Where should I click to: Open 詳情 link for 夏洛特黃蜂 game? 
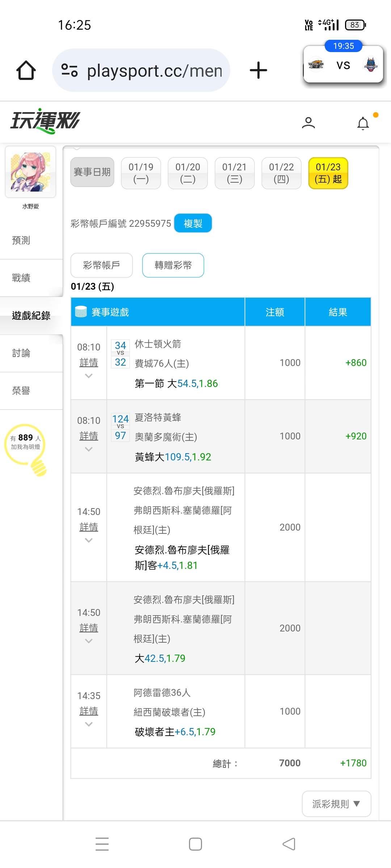89,436
